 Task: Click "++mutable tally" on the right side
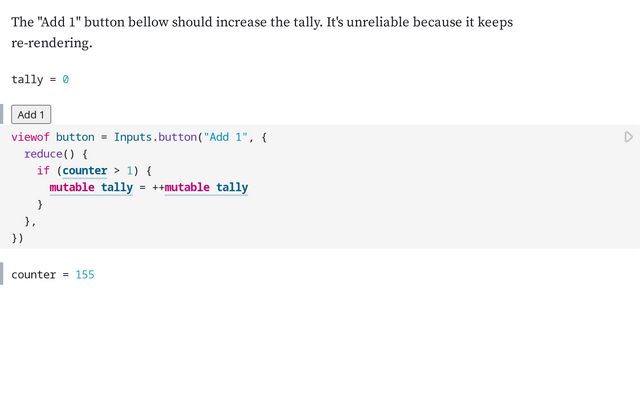pyautogui.click(x=200, y=187)
